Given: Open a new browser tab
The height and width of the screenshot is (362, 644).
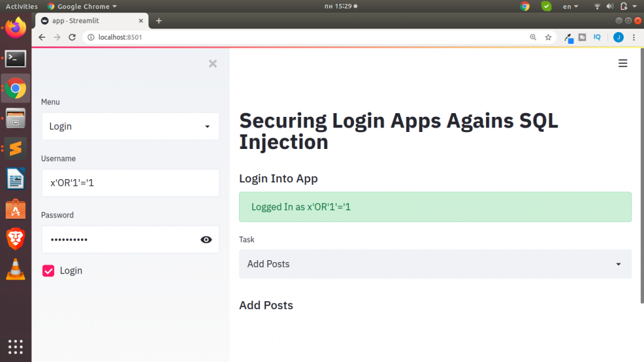Looking at the screenshot, I should tap(158, 20).
